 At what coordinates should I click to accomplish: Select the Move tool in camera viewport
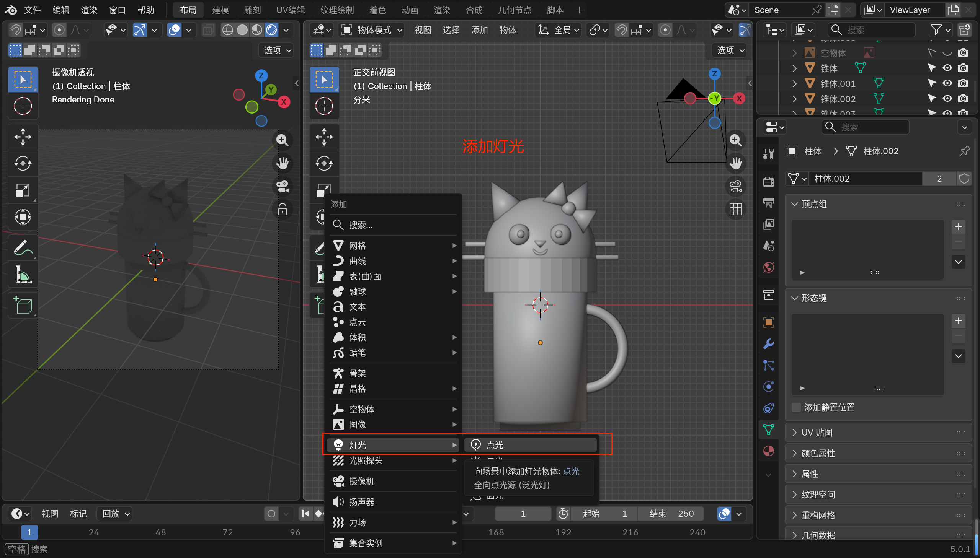[23, 137]
